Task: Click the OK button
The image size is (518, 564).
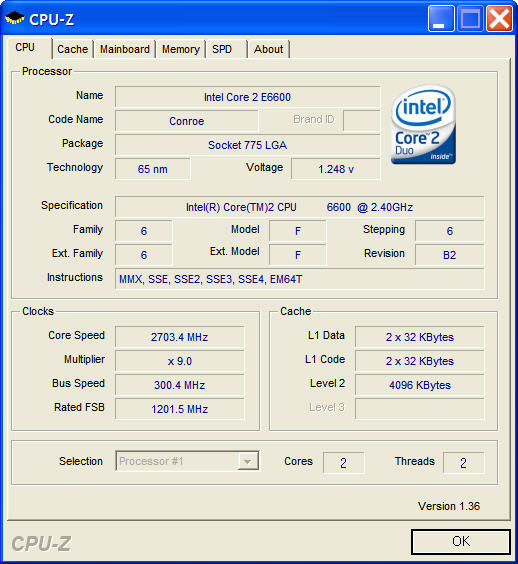Action: point(461,541)
